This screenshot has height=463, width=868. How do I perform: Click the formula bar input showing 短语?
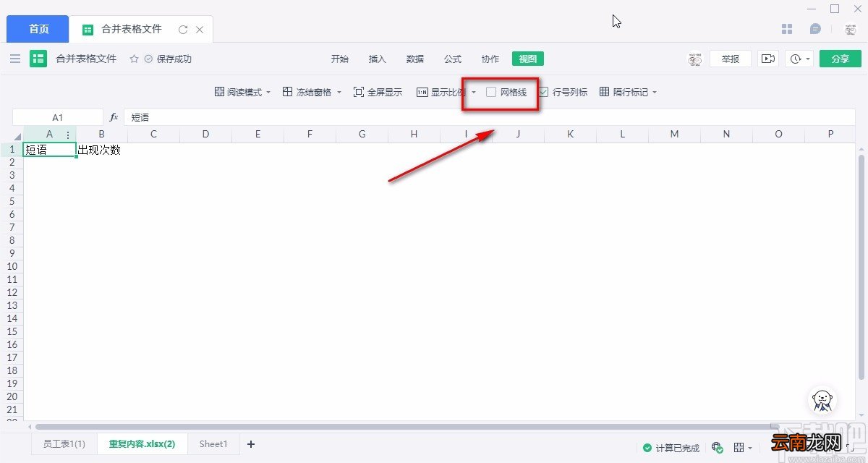pyautogui.click(x=489, y=116)
